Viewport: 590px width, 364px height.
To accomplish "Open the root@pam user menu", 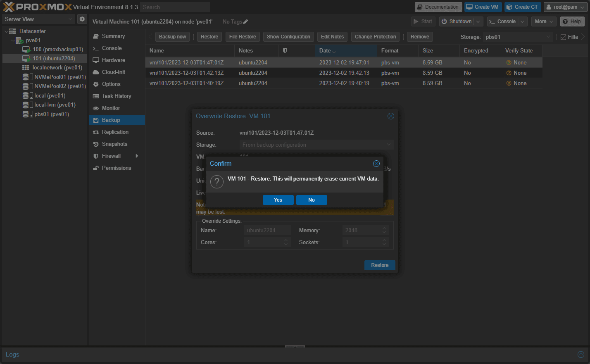I will pyautogui.click(x=564, y=7).
